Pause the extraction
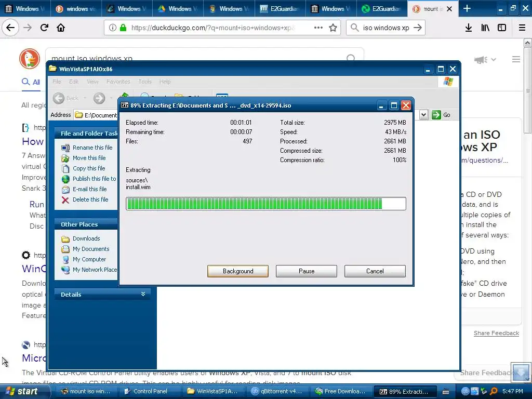 [x=307, y=271]
